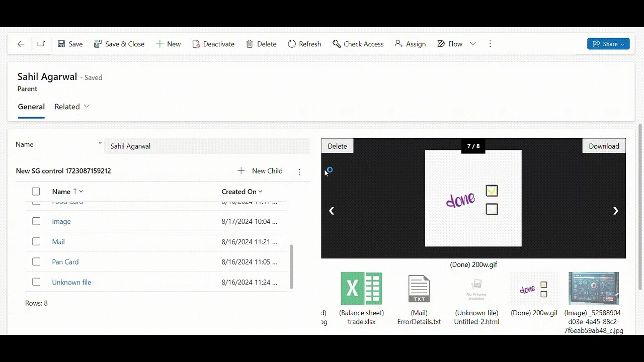644x362 pixels.
Task: Sort by the Name column header
Action: tap(67, 192)
